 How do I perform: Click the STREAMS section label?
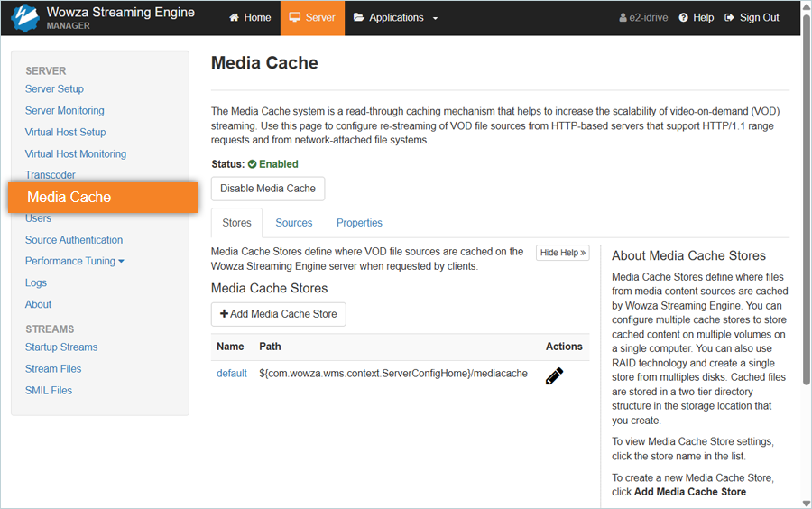tap(50, 329)
